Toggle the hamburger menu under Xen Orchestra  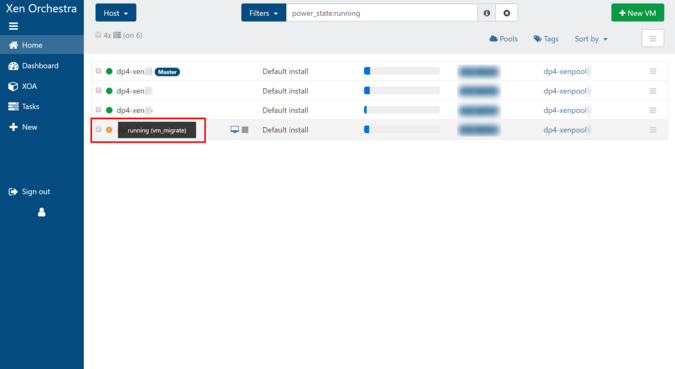pyautogui.click(x=13, y=26)
